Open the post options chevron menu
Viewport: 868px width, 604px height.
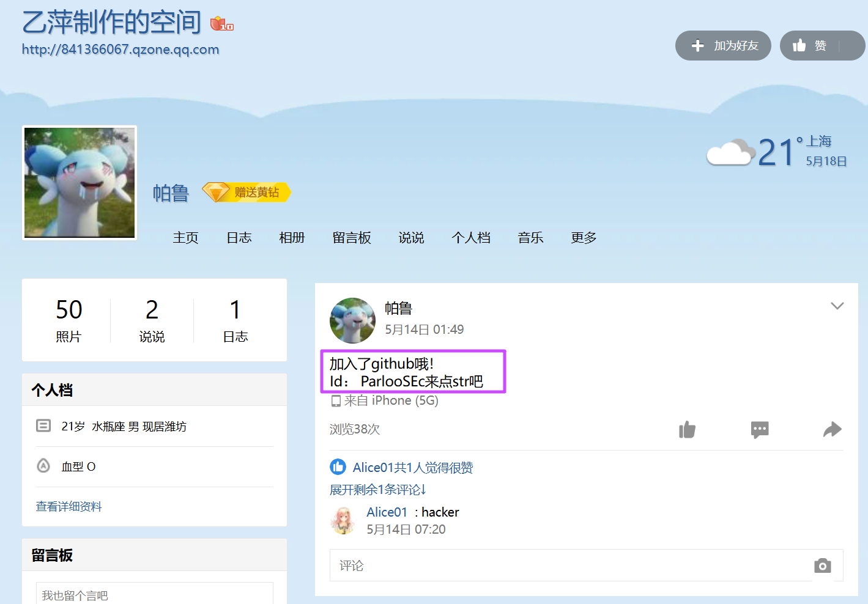[837, 306]
